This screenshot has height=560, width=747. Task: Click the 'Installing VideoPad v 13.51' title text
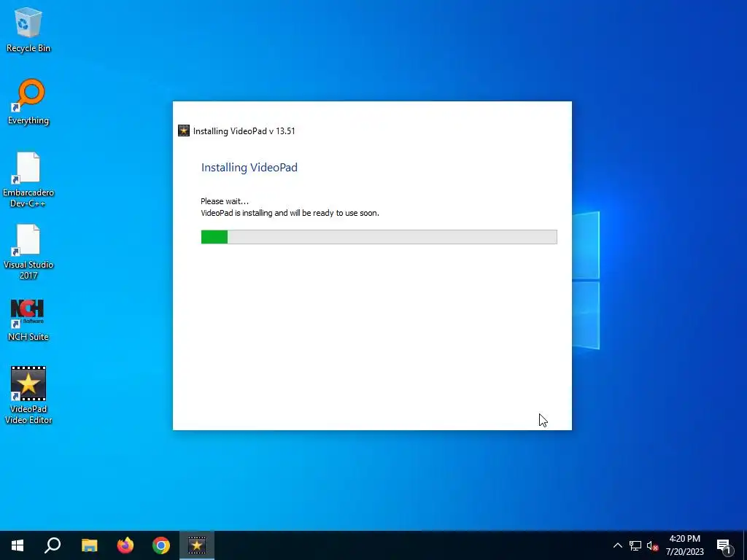(244, 131)
